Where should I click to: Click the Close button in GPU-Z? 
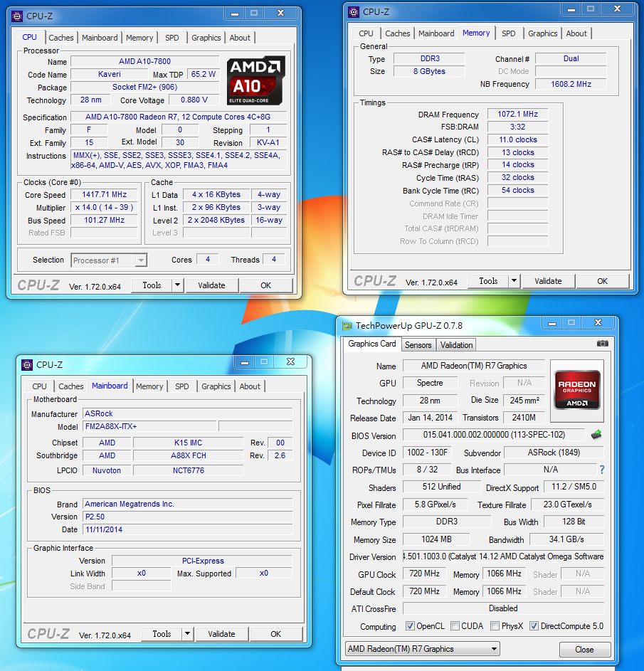[584, 650]
